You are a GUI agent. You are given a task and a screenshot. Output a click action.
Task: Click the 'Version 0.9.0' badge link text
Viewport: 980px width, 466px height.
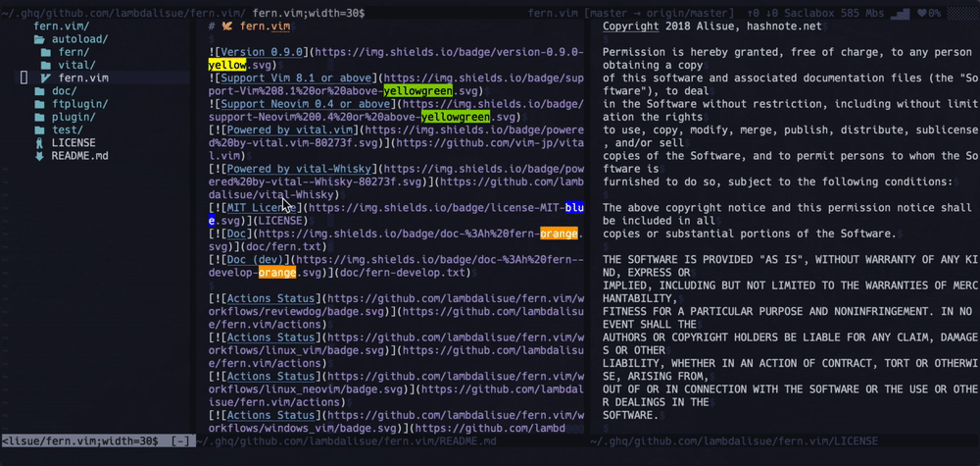click(x=262, y=52)
